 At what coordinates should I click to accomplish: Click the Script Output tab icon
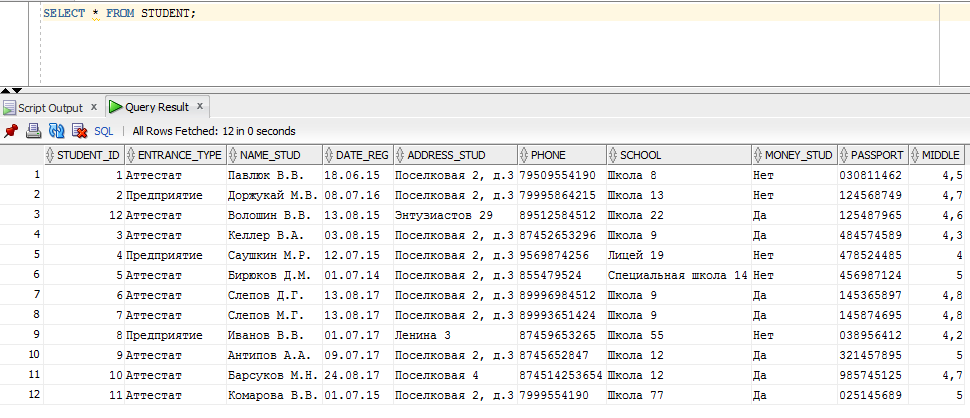9,108
